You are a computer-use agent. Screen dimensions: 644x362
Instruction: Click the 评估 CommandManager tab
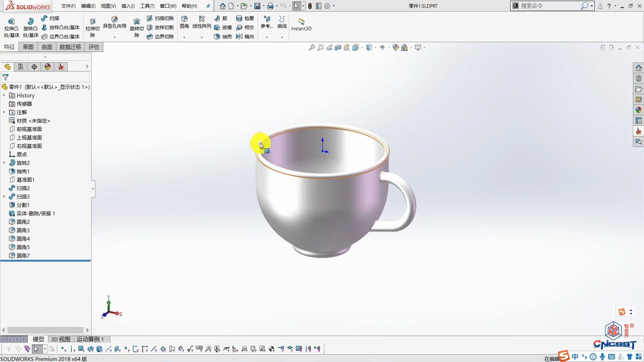pyautogui.click(x=94, y=47)
